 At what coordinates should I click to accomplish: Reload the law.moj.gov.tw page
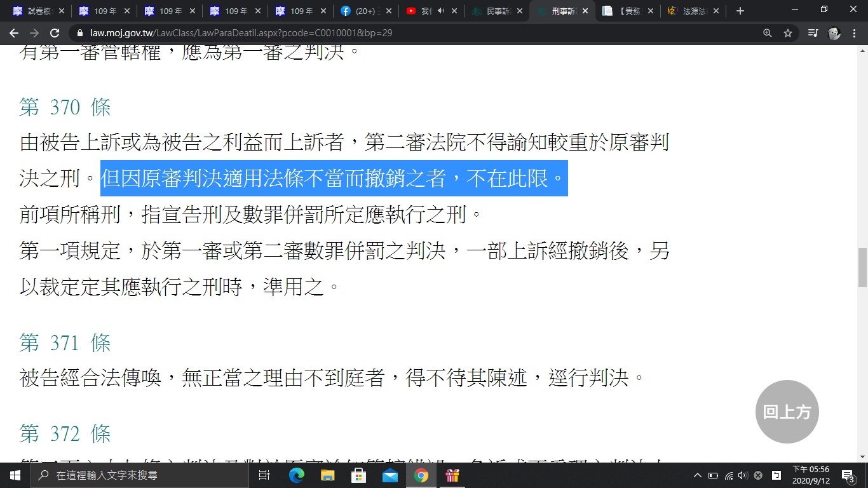coord(55,33)
